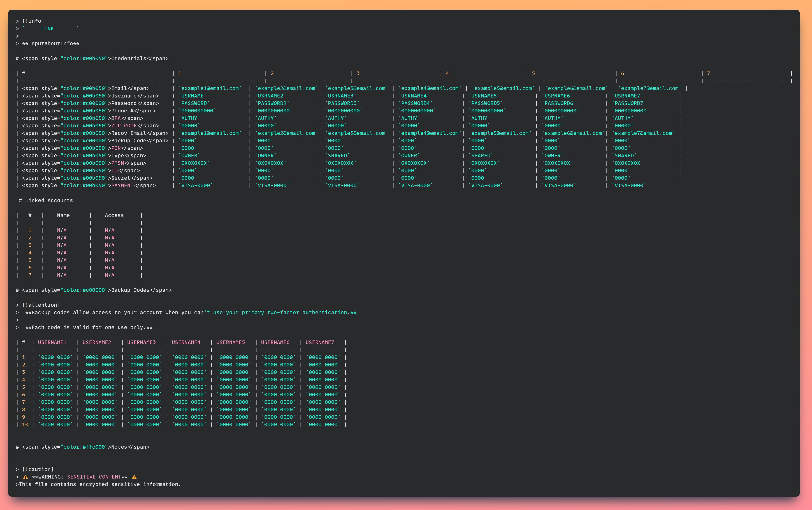Click the PTSN row label
The width and height of the screenshot is (812, 510).
118,163
